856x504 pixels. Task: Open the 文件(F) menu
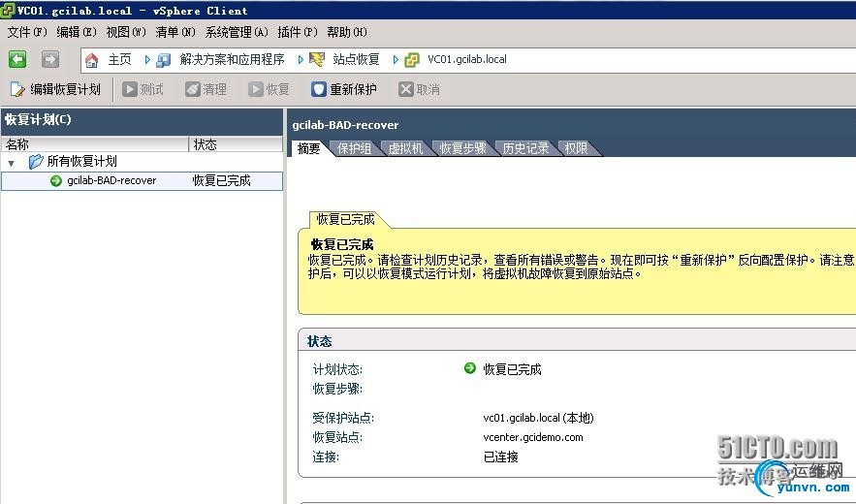[x=27, y=32]
